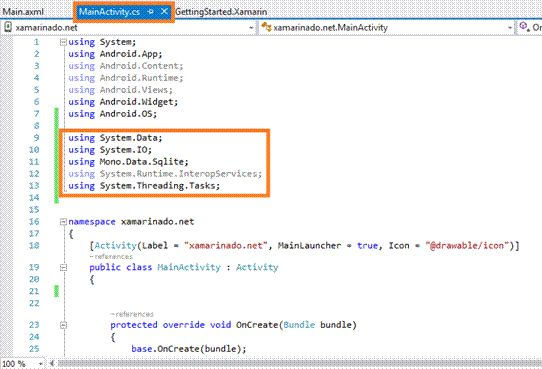The width and height of the screenshot is (542, 369).
Task: Click on 'using Android.Widget;' line
Action: [x=123, y=102]
